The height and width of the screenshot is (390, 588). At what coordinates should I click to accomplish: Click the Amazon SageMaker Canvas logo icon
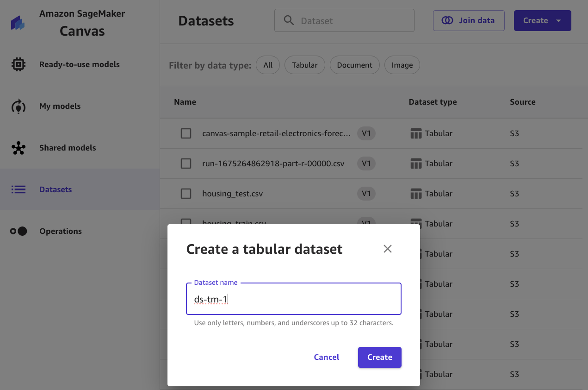[x=18, y=23]
